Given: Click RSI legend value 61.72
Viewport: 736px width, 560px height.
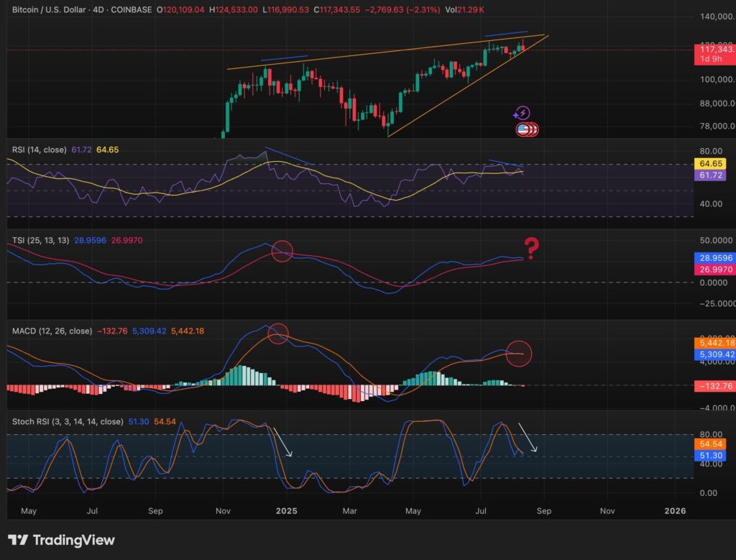Looking at the screenshot, I should tap(82, 150).
